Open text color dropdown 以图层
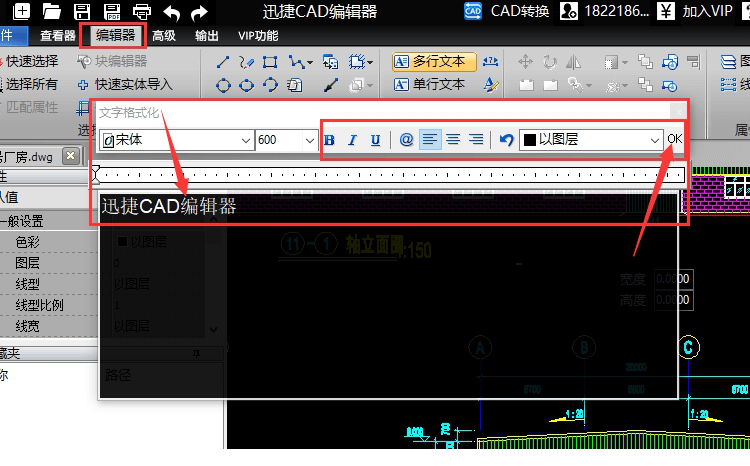Image resolution: width=750 pixels, height=466 pixels. pyautogui.click(x=591, y=140)
